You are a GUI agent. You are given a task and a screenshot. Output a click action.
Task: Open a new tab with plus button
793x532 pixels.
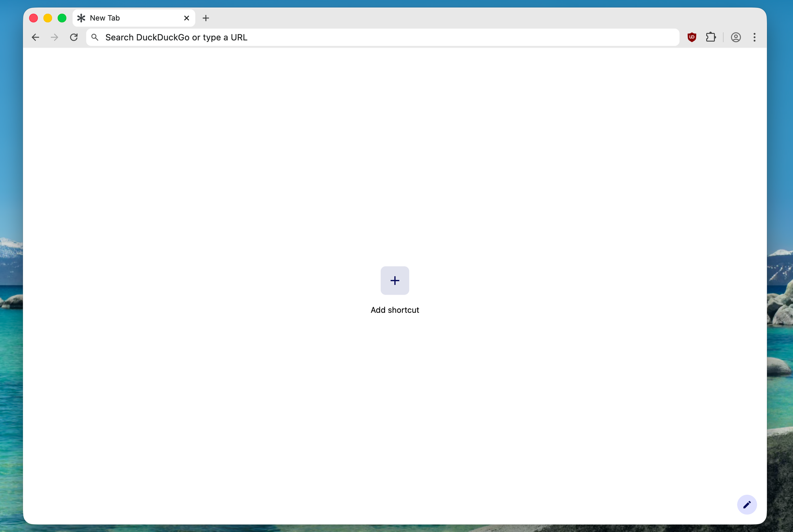coord(206,18)
